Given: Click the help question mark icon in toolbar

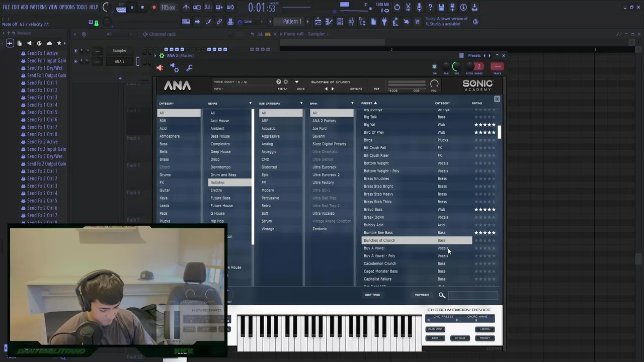Looking at the screenshot, I should click(430, 8).
